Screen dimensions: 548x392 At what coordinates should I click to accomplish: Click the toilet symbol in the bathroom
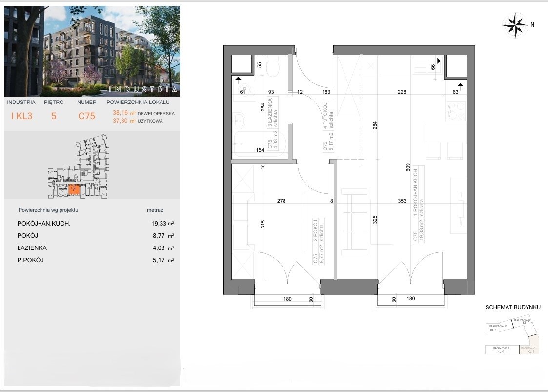273,68
